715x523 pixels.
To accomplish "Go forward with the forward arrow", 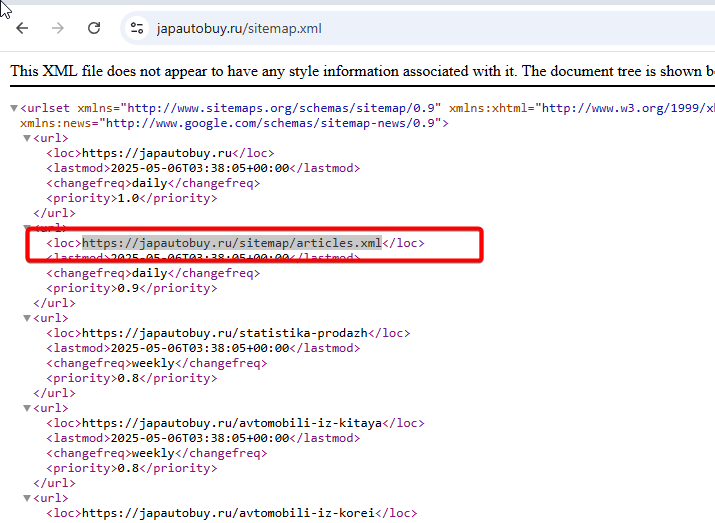I will point(57,28).
